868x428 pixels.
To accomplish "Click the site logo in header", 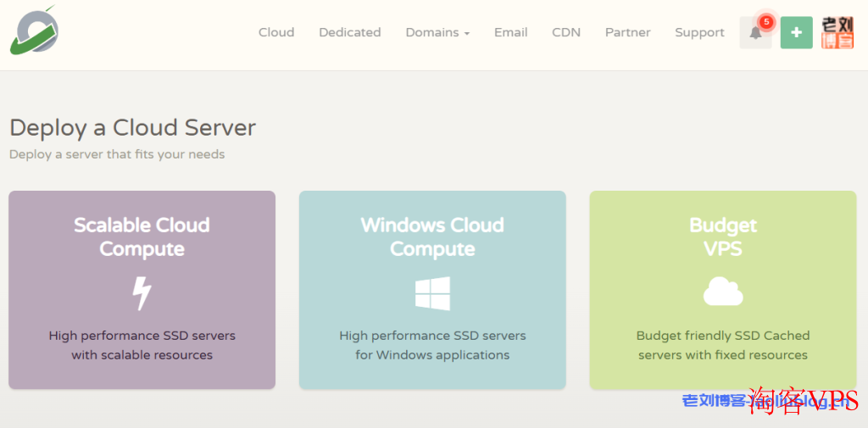I will tap(34, 30).
